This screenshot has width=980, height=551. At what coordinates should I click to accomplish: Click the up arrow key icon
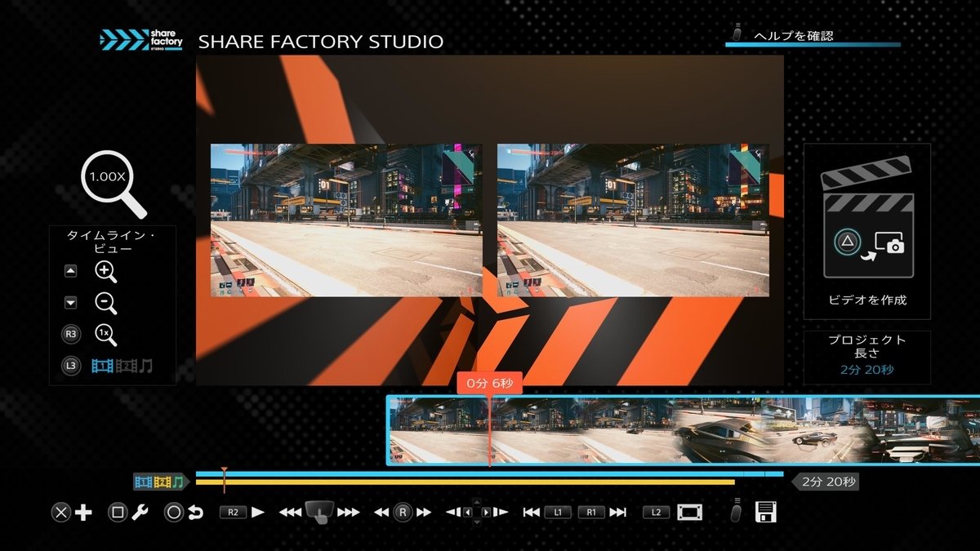(71, 271)
